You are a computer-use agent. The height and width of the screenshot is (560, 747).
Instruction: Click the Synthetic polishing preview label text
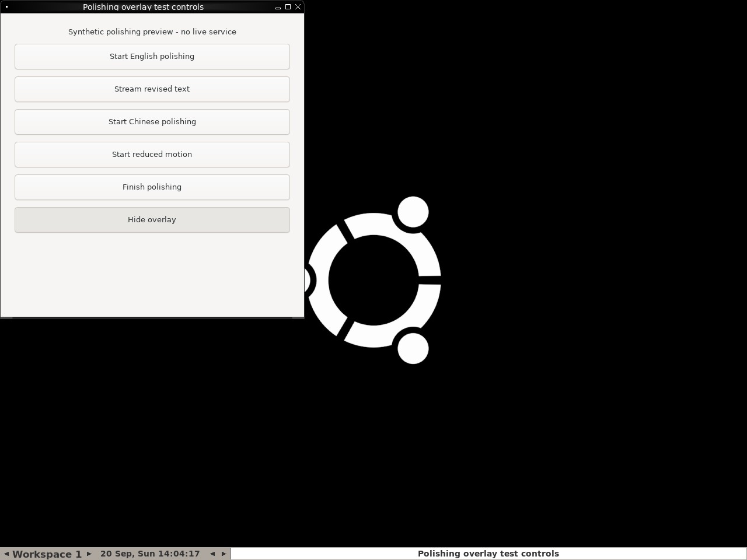point(152,32)
